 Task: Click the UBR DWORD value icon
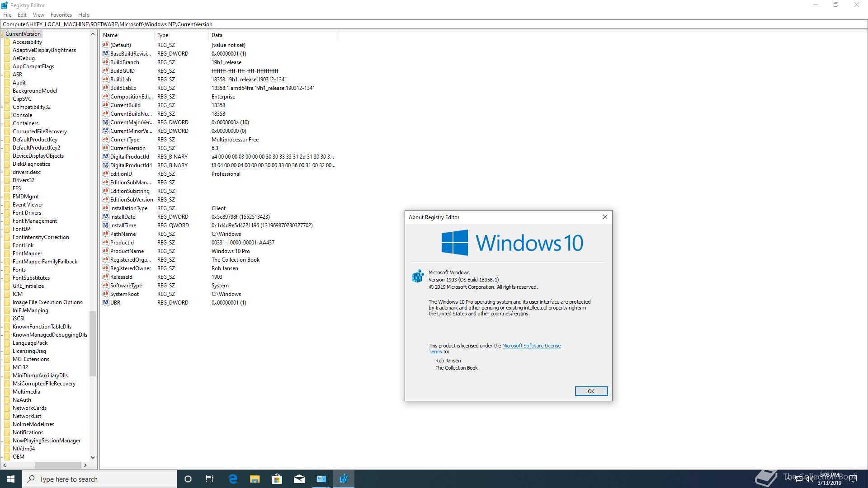point(106,302)
